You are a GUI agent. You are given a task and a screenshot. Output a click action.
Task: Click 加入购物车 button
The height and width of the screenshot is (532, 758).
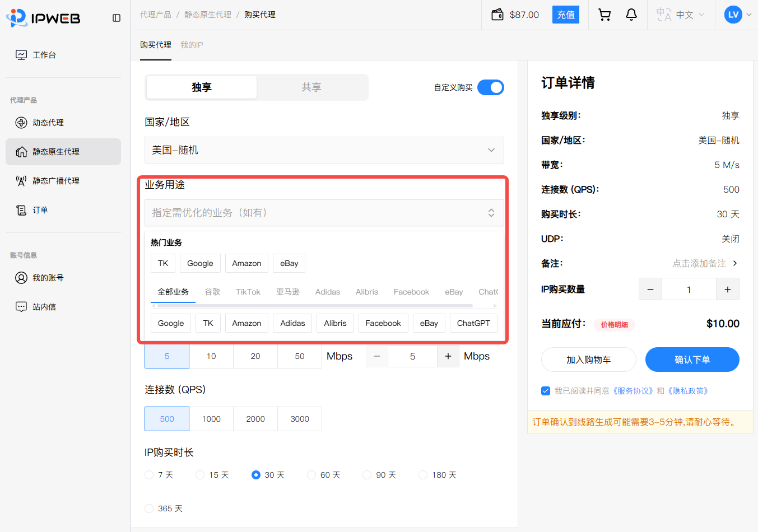point(589,360)
